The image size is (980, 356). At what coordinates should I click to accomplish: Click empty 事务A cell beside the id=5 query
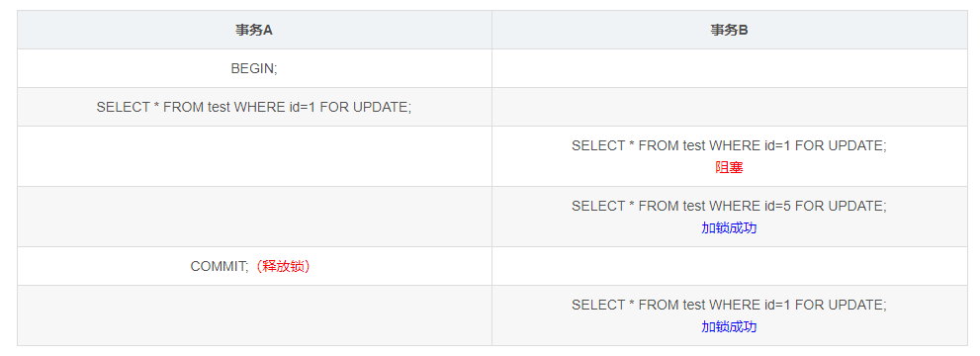pyautogui.click(x=254, y=217)
